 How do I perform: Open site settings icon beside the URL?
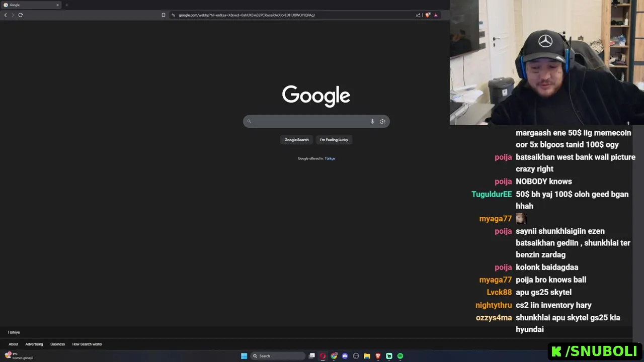pyautogui.click(x=173, y=15)
